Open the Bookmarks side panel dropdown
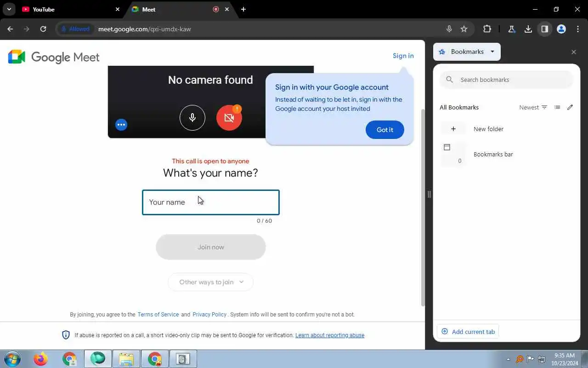The height and width of the screenshot is (368, 588). tap(467, 52)
